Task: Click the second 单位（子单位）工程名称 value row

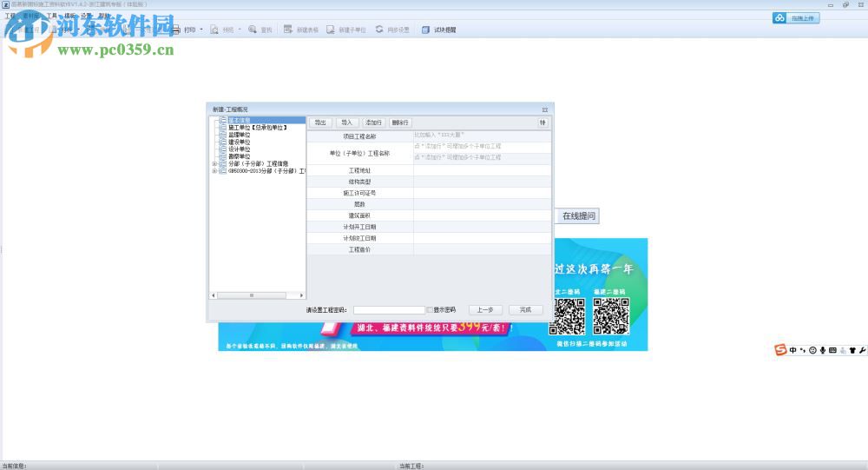Action: tap(482, 158)
